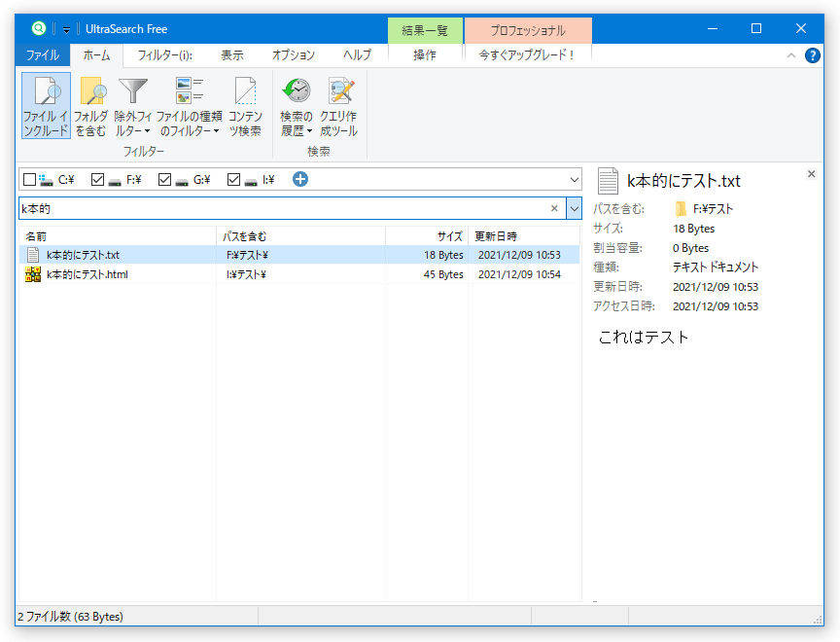Select the k本的にテスト.html result row
Viewport: 840px width, 642px height.
(x=299, y=274)
